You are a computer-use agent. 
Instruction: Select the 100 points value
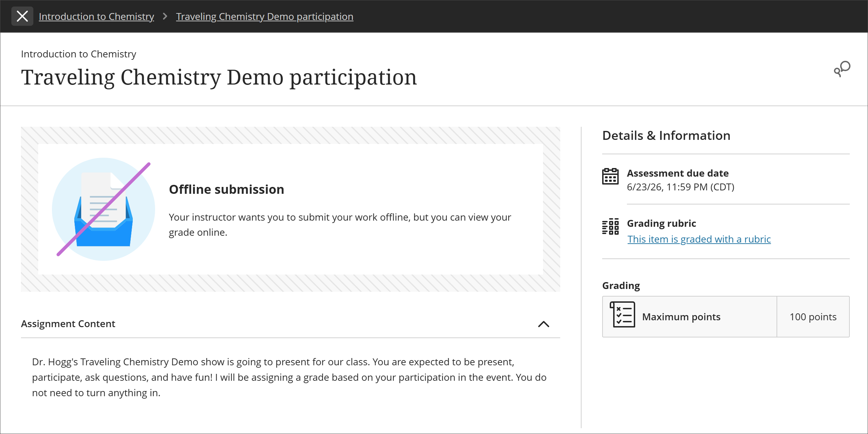(813, 317)
